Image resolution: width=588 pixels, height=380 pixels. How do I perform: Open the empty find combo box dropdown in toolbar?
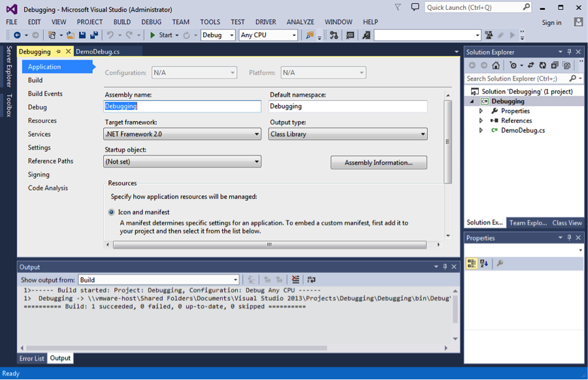click(x=478, y=35)
